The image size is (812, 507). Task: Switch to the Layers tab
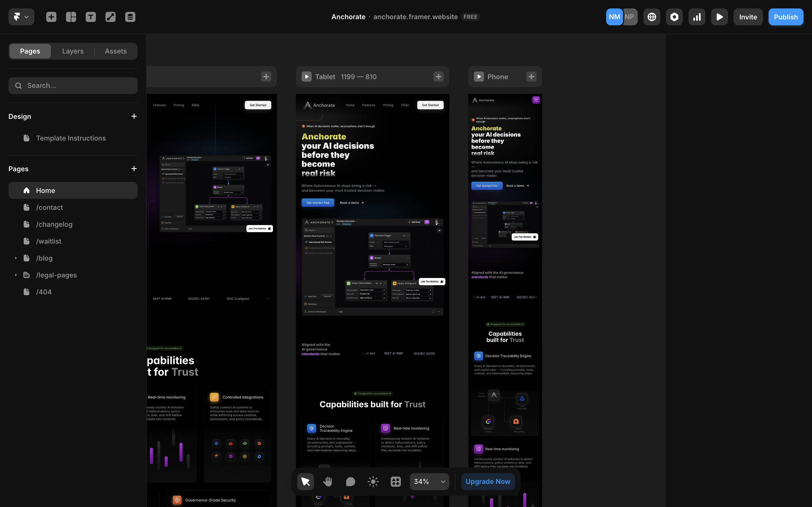(73, 51)
